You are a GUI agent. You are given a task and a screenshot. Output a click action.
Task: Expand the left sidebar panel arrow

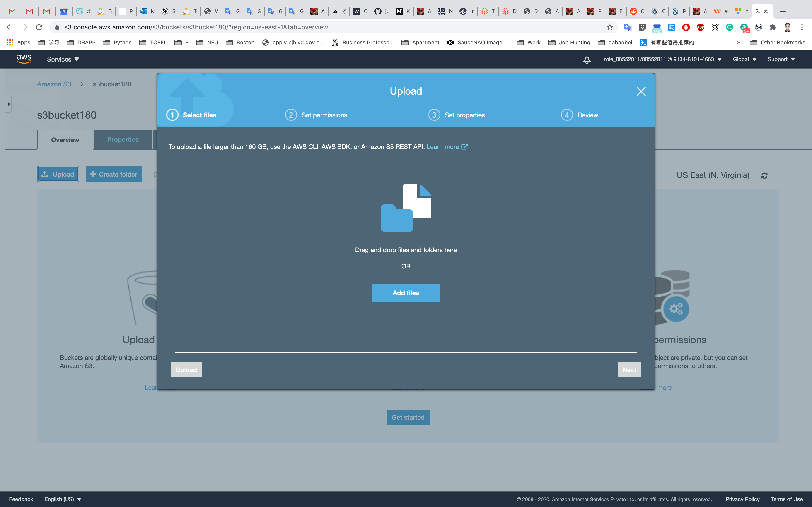[x=8, y=104]
